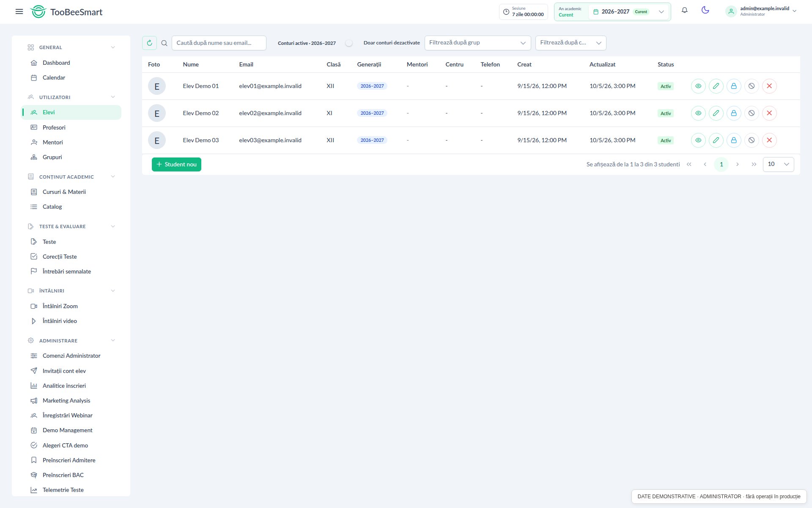View Elev Demo 03 via eye icon
Viewport: 812px width, 508px height.
[698, 140]
